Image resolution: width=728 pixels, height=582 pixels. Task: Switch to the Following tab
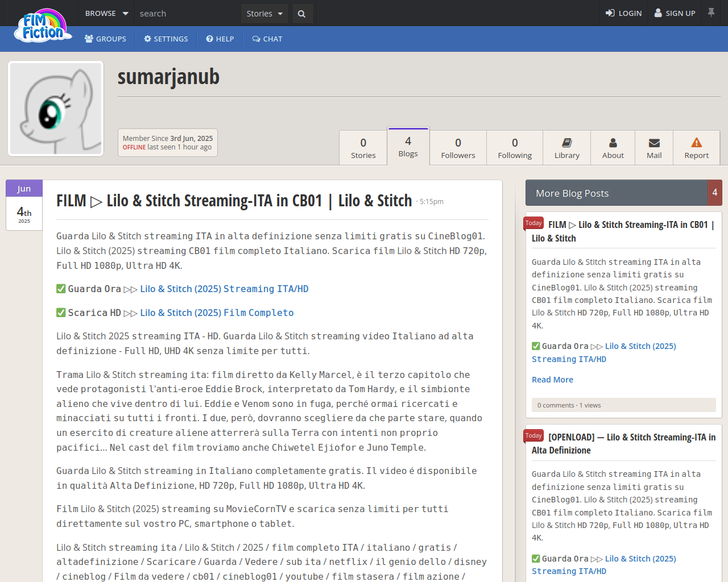(x=515, y=148)
